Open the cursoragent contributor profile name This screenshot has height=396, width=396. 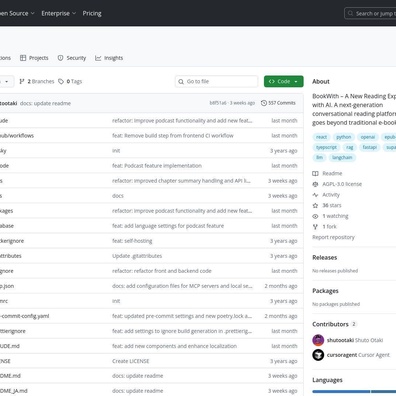[x=342, y=355]
